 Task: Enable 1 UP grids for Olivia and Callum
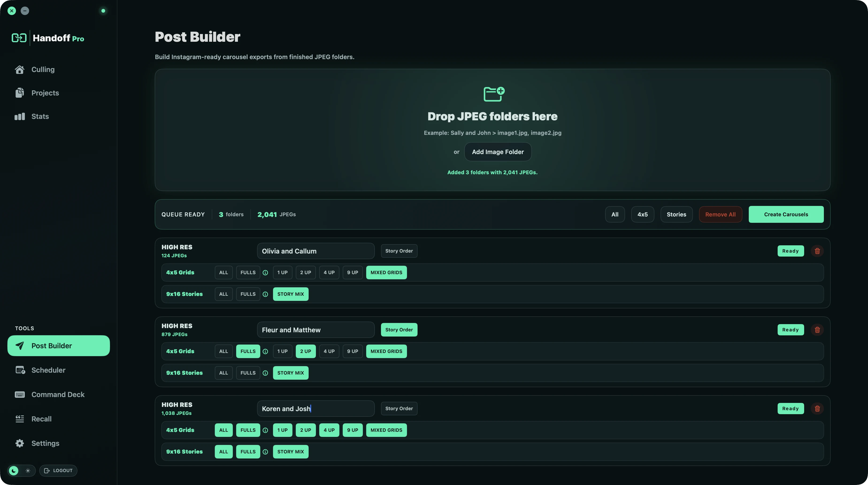282,273
